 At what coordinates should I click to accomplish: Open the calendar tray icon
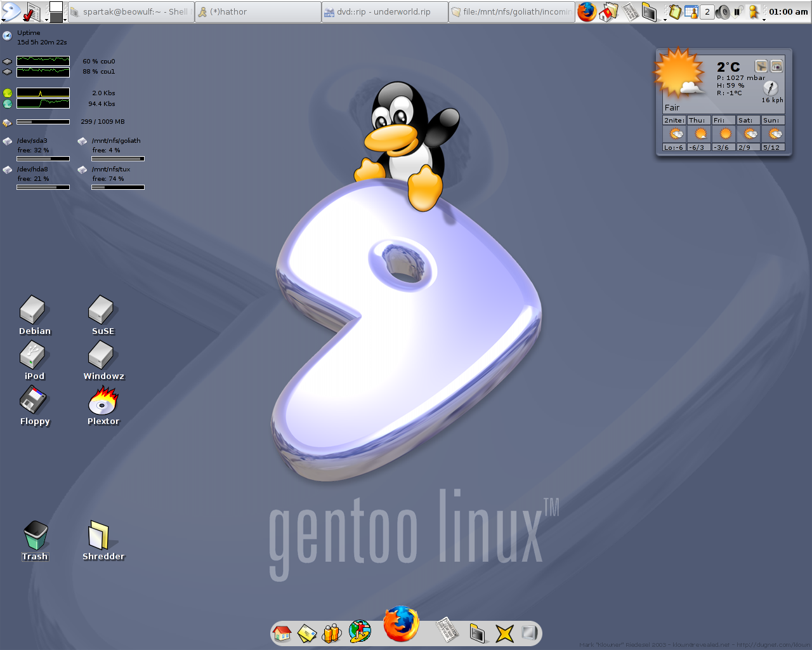[691, 12]
